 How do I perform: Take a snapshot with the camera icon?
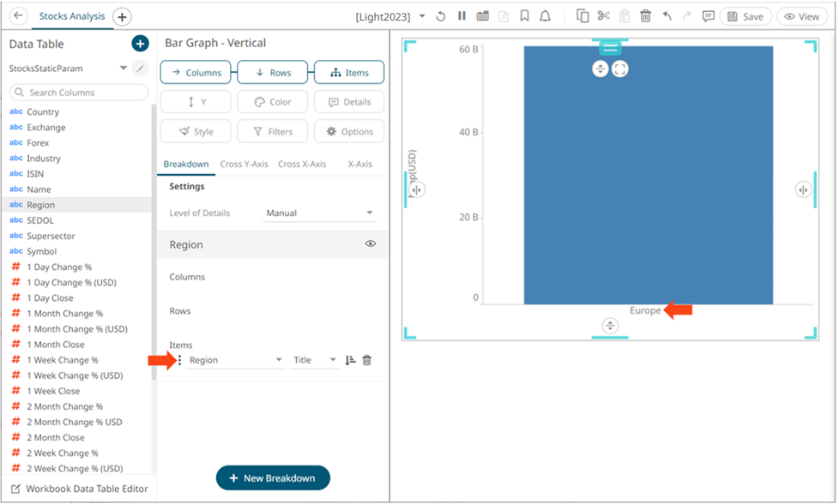[x=482, y=15]
